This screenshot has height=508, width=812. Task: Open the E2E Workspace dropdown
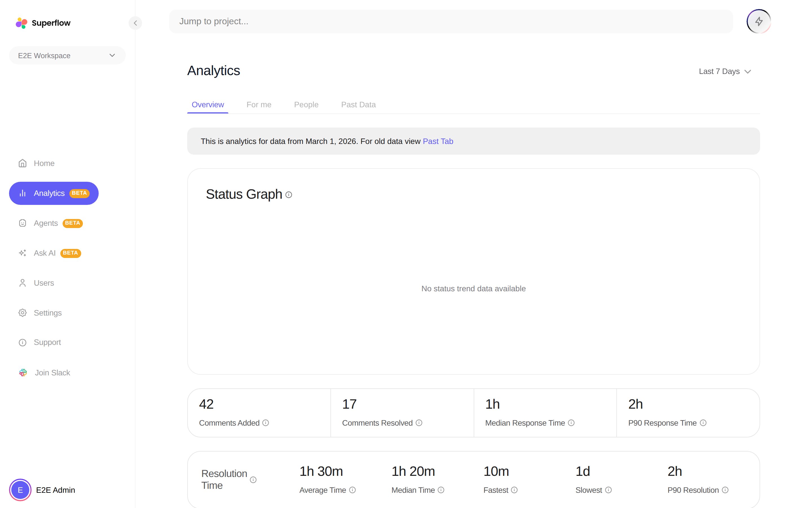[x=67, y=55]
